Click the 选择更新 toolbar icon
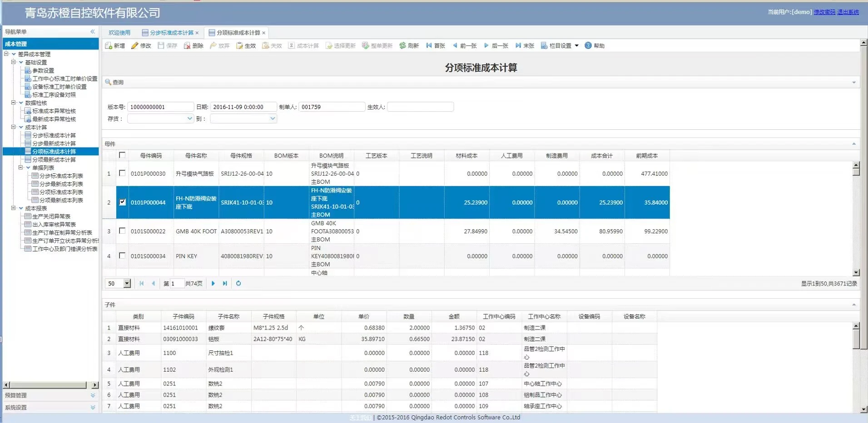The width and height of the screenshot is (868, 423). (x=329, y=45)
